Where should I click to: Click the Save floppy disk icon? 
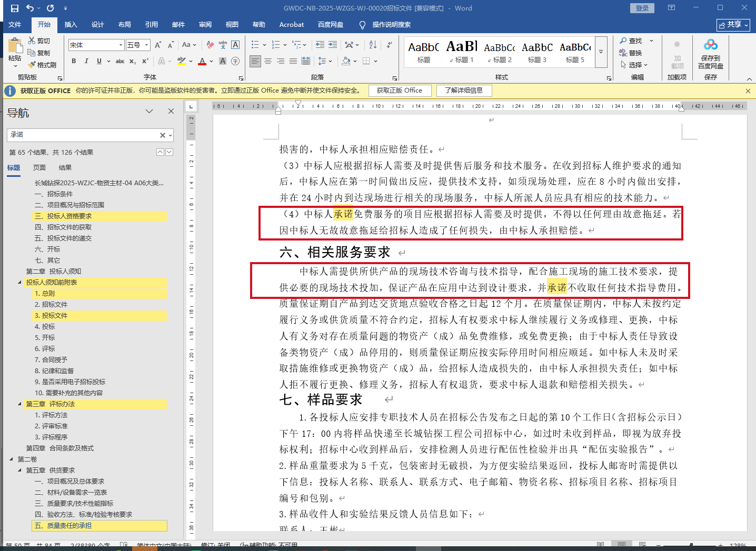click(15, 8)
